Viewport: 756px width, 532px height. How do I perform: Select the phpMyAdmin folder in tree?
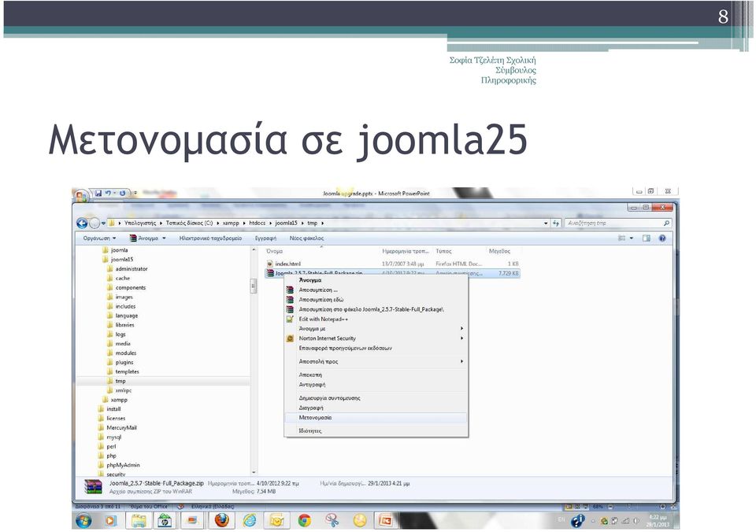123,465
